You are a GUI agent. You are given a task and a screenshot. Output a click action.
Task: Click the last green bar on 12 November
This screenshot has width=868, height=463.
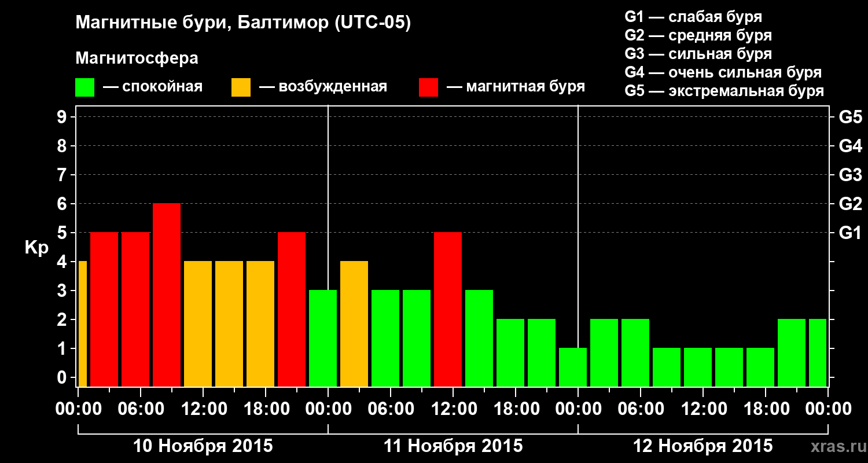coord(818,352)
